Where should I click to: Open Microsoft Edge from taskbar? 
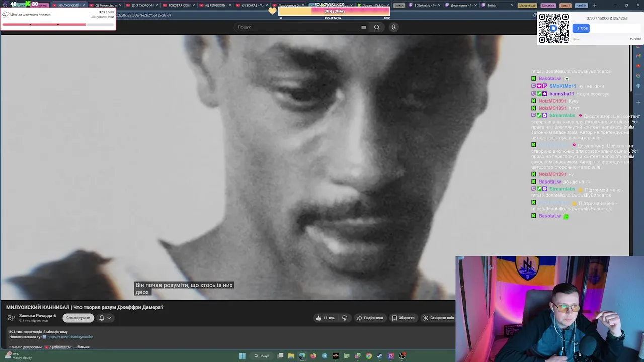click(302, 356)
